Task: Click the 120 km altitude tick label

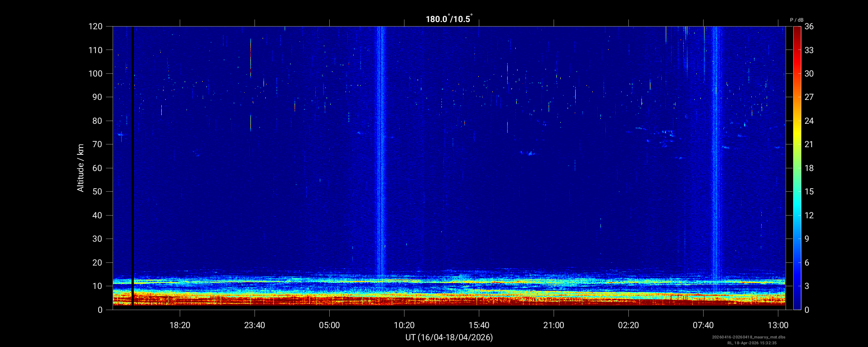Action: (x=95, y=27)
